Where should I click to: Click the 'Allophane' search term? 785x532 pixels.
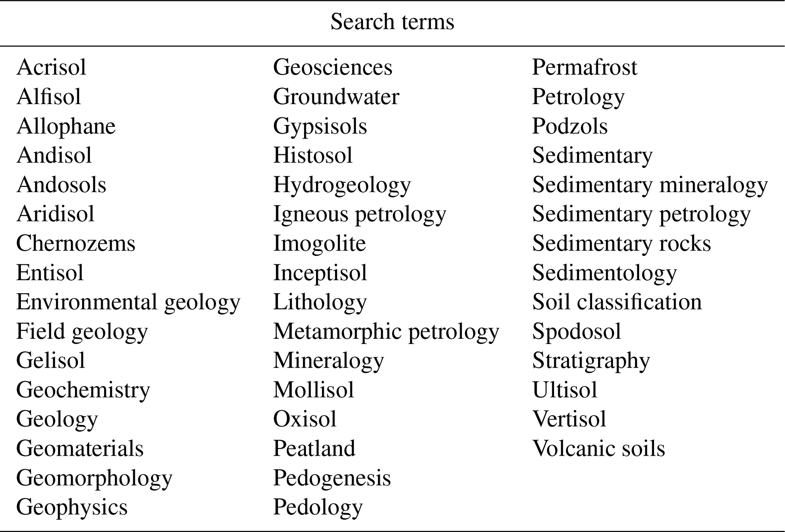click(66, 126)
